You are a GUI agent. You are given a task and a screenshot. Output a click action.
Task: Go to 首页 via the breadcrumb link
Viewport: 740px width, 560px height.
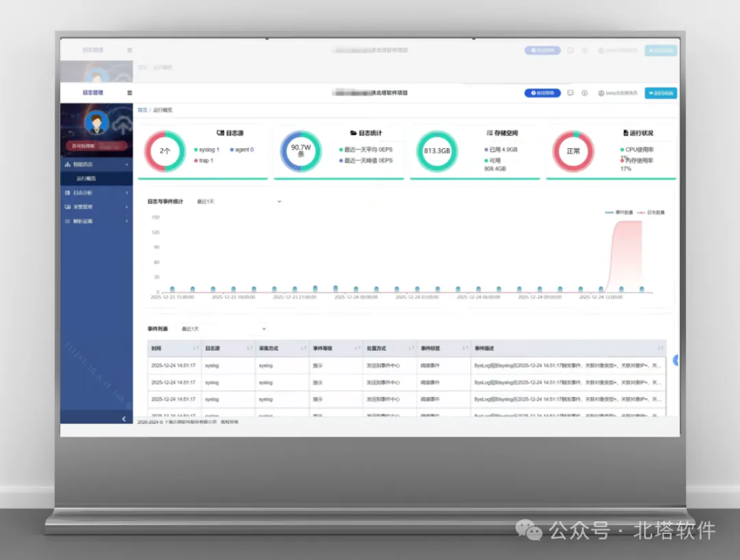142,110
